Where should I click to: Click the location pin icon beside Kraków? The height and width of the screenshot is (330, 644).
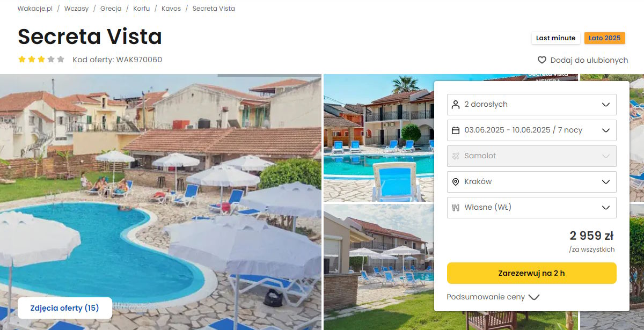coord(456,181)
